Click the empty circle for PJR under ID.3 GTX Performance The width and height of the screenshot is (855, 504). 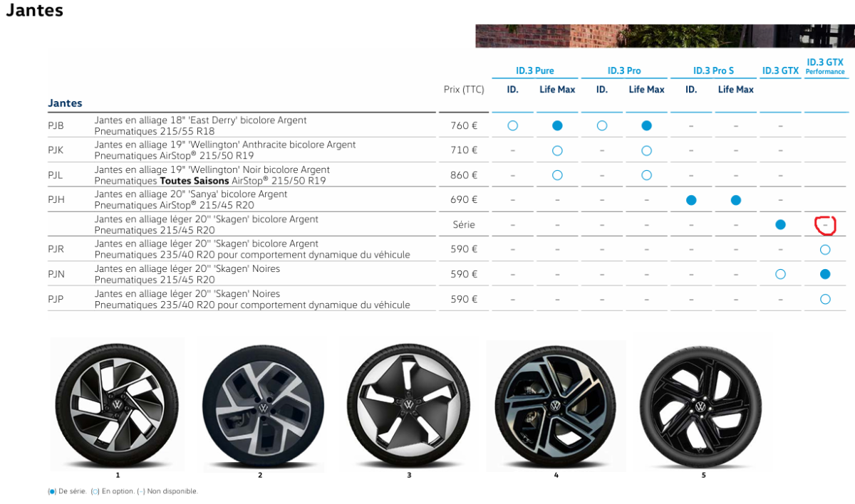(x=825, y=250)
